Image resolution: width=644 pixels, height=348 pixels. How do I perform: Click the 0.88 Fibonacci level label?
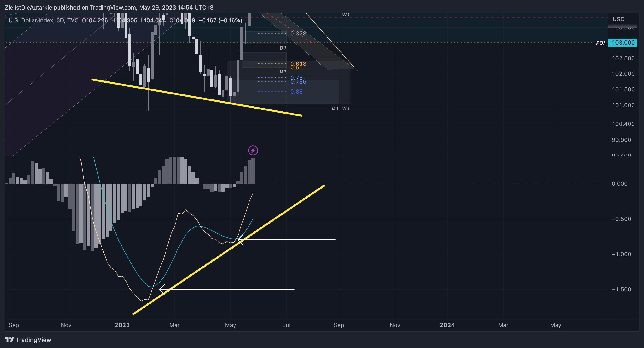[x=296, y=92]
